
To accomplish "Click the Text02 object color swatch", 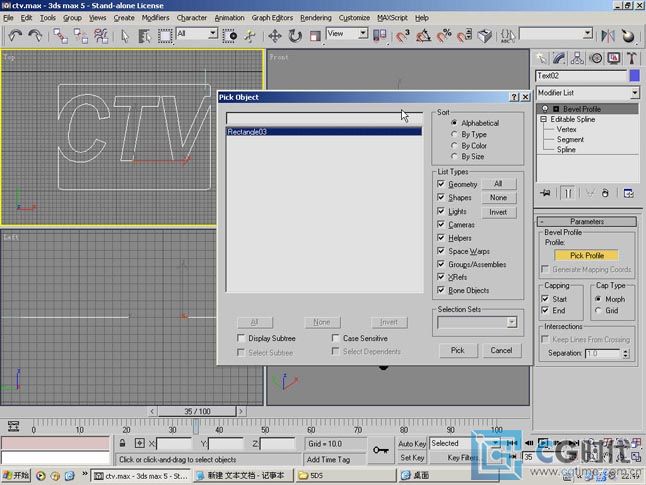I will (x=634, y=76).
